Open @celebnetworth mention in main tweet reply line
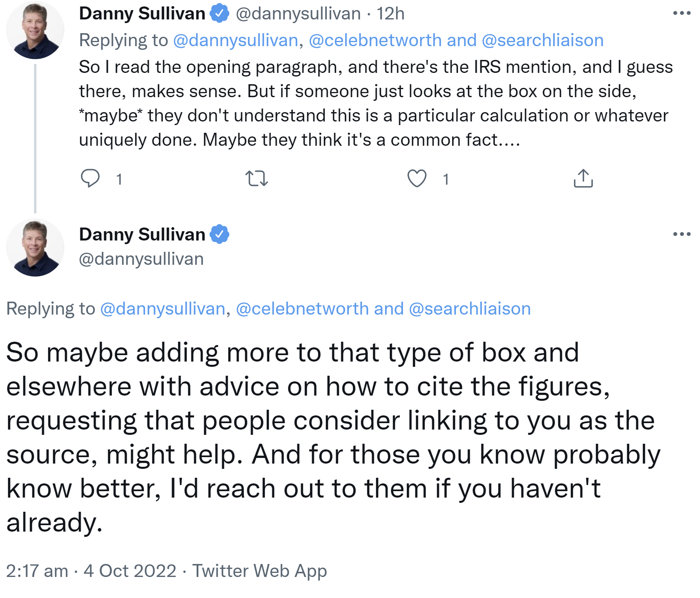Image resolution: width=700 pixels, height=598 pixels. tap(302, 309)
